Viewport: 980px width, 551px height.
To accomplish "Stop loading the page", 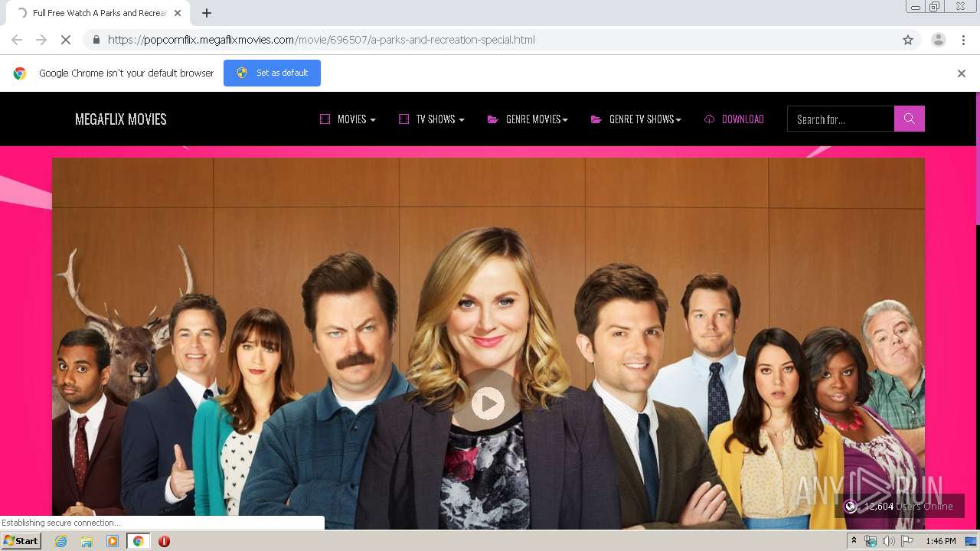I will click(66, 40).
